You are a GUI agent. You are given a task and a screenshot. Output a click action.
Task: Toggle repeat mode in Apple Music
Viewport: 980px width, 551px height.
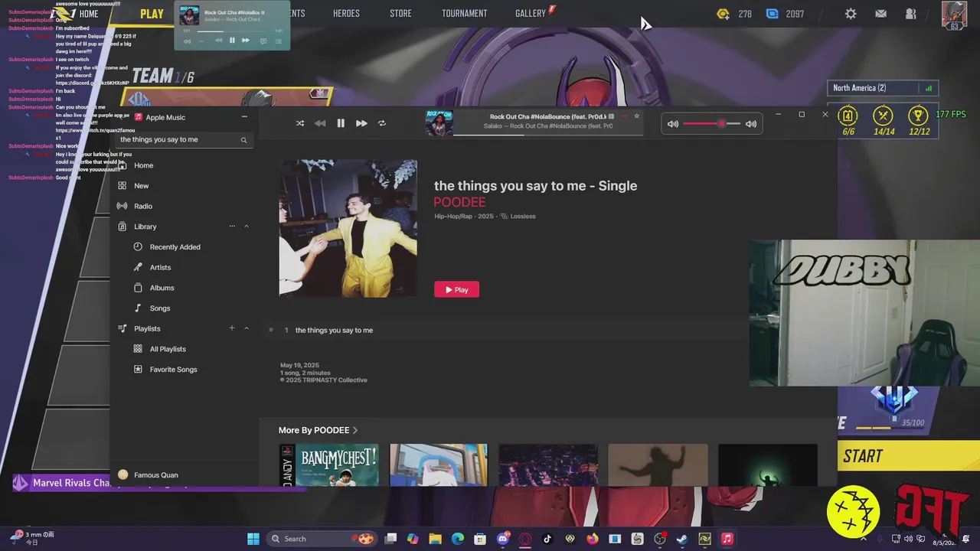click(x=382, y=123)
